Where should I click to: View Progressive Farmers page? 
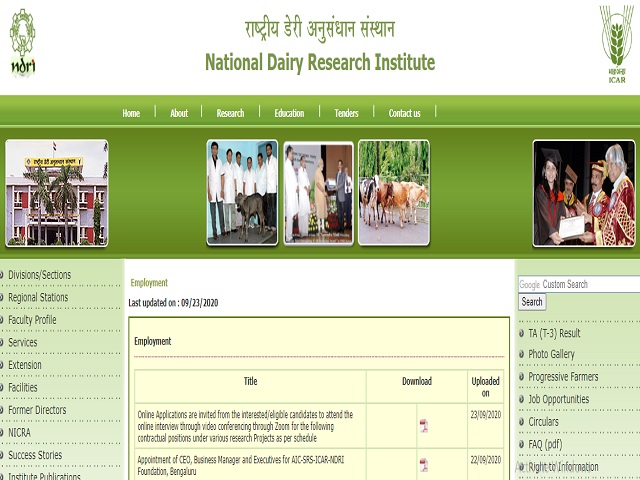point(563,376)
